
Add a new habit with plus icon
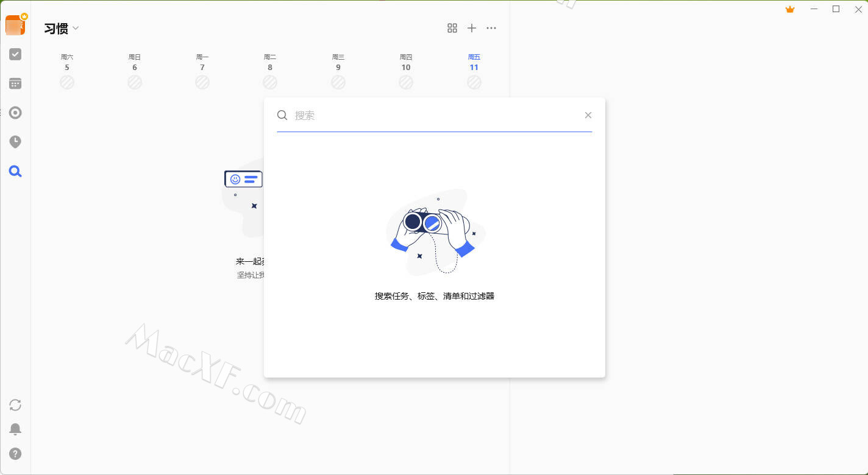pos(472,28)
